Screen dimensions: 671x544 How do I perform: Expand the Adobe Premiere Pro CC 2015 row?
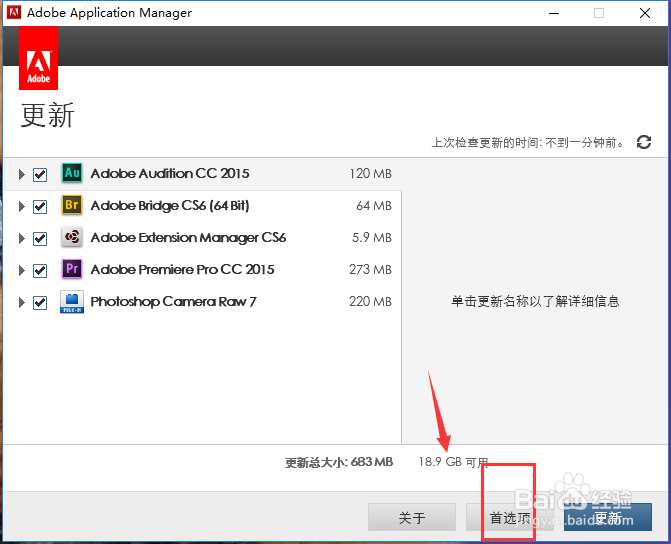pyautogui.click(x=21, y=271)
